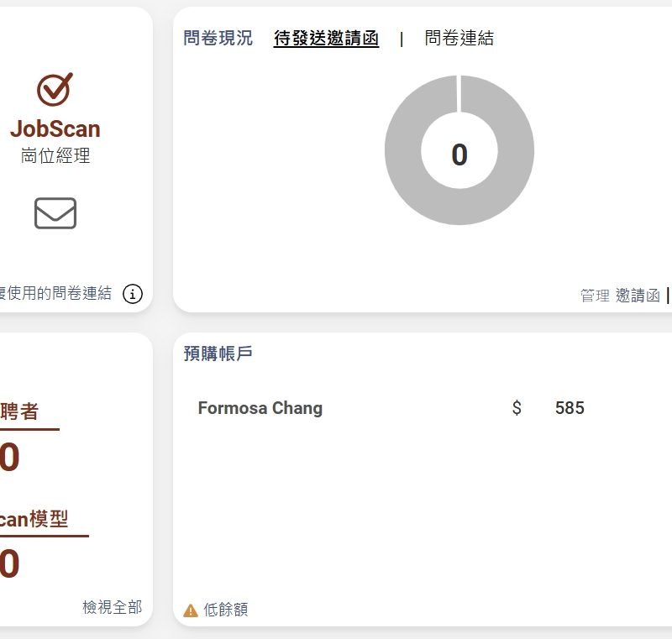672x639 pixels.
Task: Click the 管理 label near 邀請函
Action: pos(595,296)
